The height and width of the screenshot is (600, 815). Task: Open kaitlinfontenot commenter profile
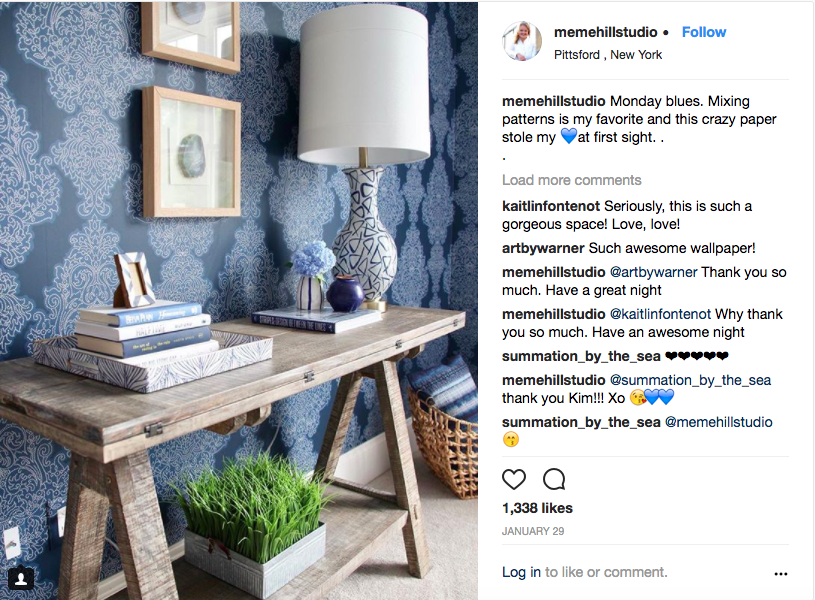click(x=551, y=206)
